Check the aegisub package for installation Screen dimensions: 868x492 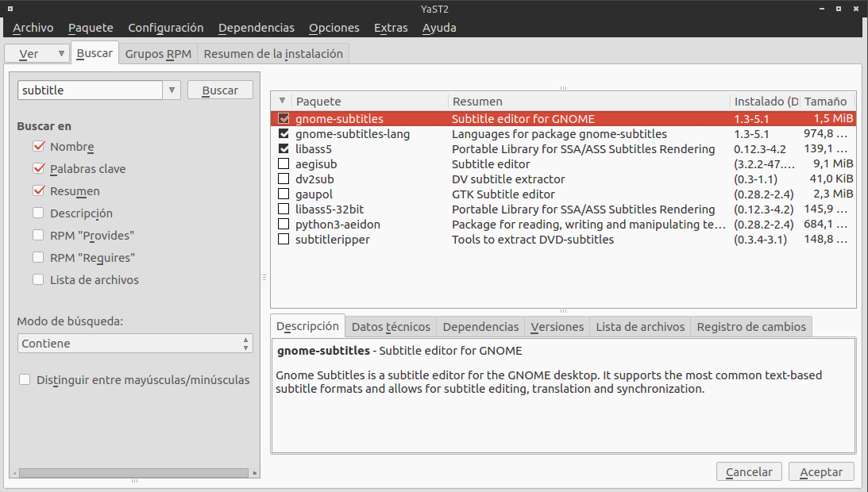click(283, 163)
